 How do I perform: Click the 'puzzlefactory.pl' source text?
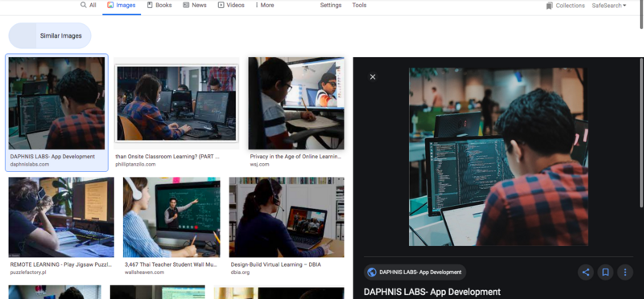coord(29,272)
